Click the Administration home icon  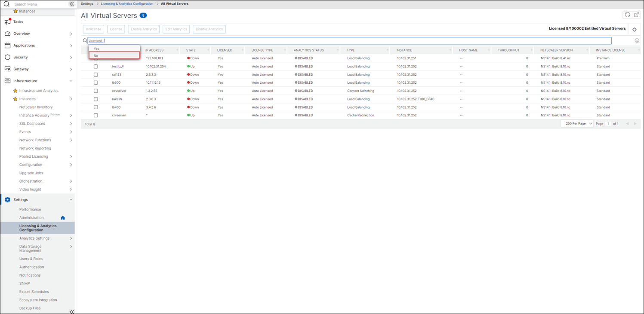62,218
